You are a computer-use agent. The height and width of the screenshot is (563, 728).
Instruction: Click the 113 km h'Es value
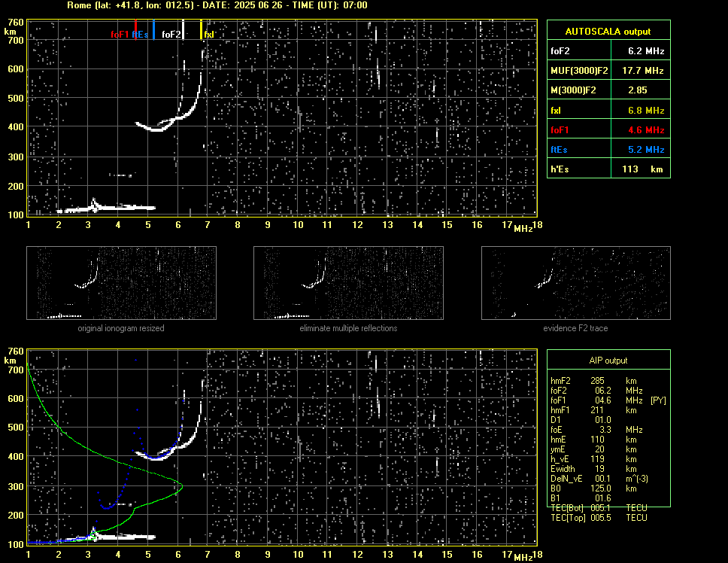(x=641, y=169)
